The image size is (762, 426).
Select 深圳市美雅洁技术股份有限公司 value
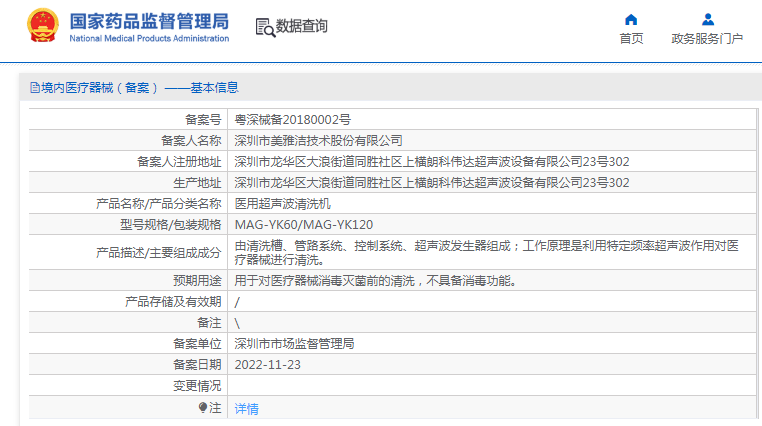pyautogui.click(x=318, y=141)
